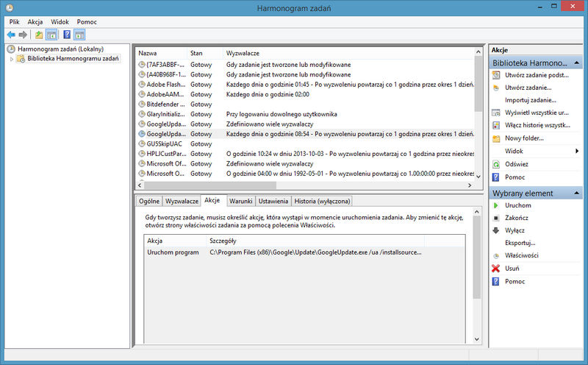The height and width of the screenshot is (365, 588).
Task: Switch to the Ustawienia tab
Action: click(273, 202)
